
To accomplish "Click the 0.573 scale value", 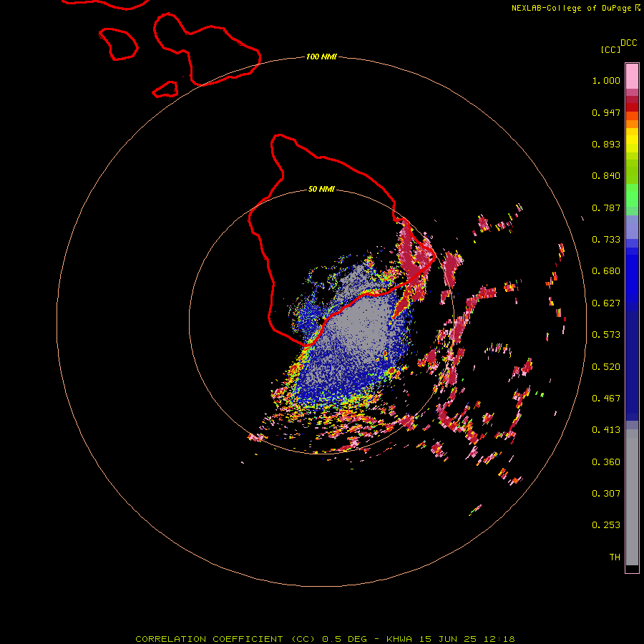I will click(x=606, y=335).
